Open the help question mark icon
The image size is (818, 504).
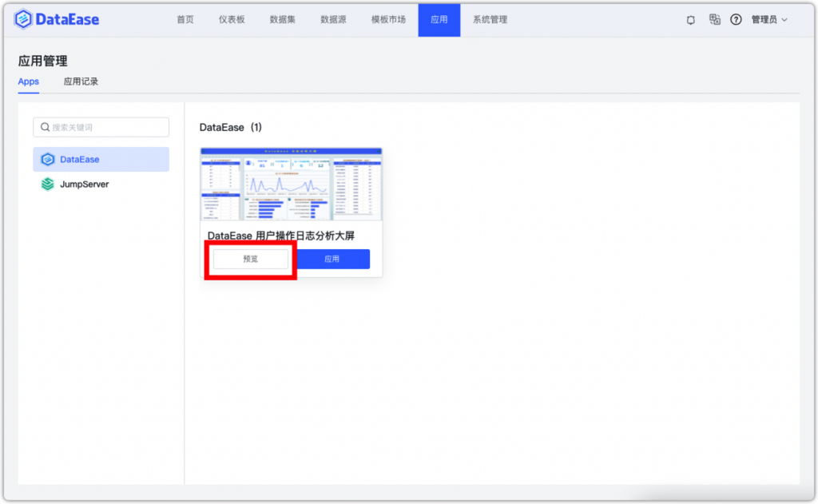736,20
